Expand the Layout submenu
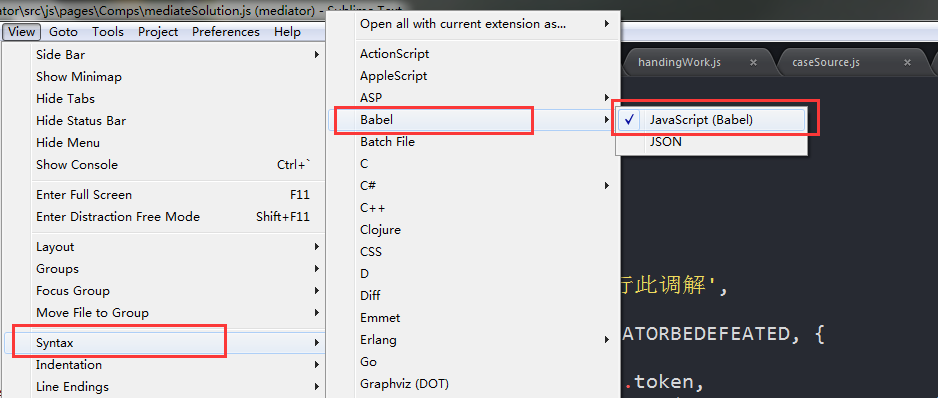The height and width of the screenshot is (398, 938). [x=178, y=247]
